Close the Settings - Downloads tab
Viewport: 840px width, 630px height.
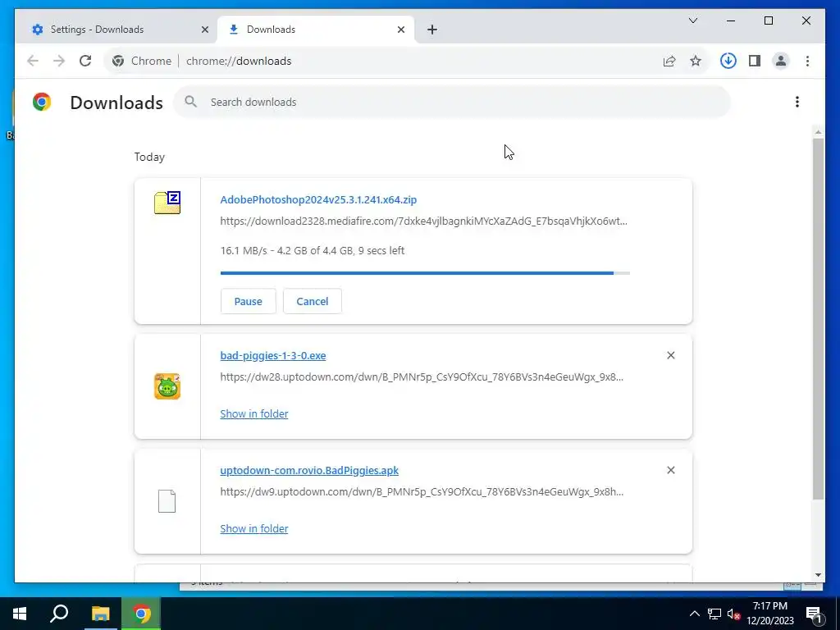204,30
